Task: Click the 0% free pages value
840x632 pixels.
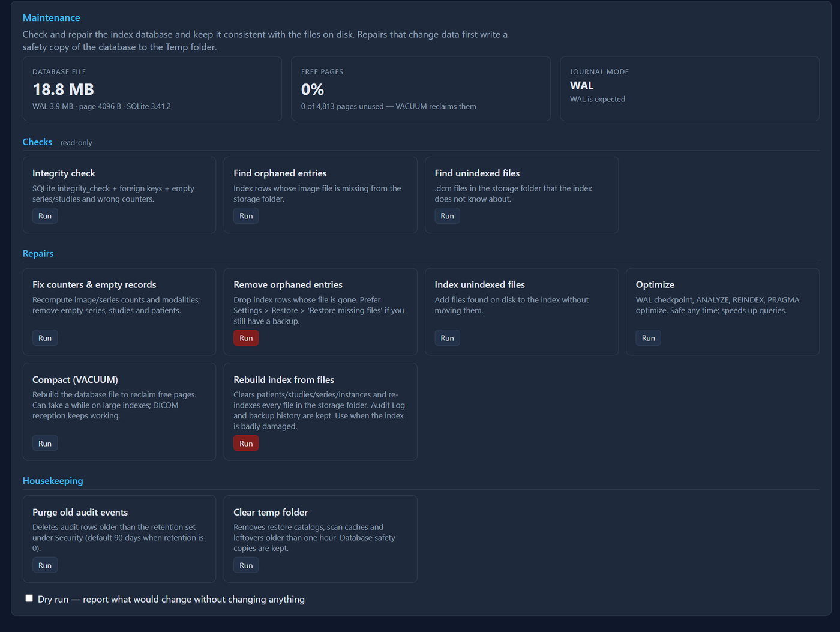Action: coord(313,89)
